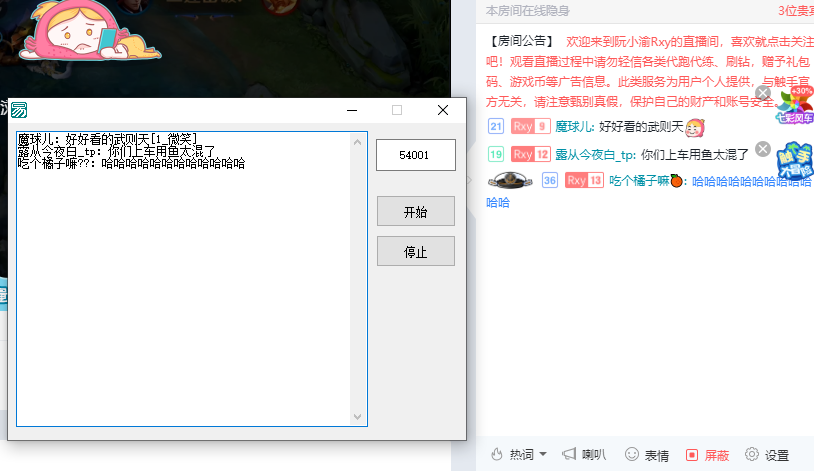
Task: Close the 七彩风车 windmill promo
Action: pyautogui.click(x=763, y=93)
